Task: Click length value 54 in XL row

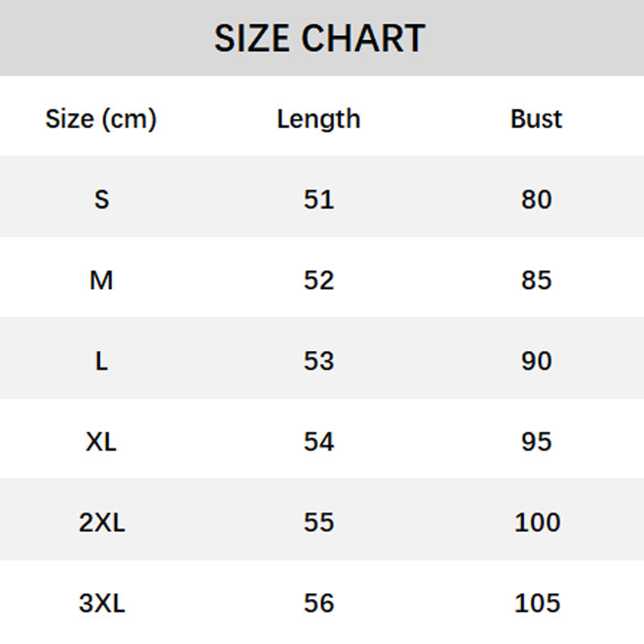Action: pos(319,441)
